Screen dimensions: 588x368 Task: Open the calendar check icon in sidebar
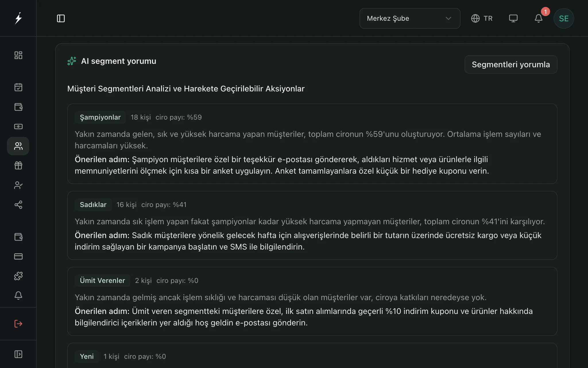click(x=18, y=87)
